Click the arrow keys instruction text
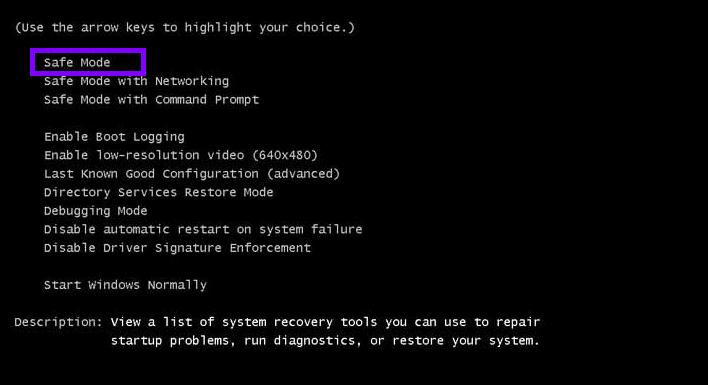Viewport: 708px width, 385px height. pos(185,28)
